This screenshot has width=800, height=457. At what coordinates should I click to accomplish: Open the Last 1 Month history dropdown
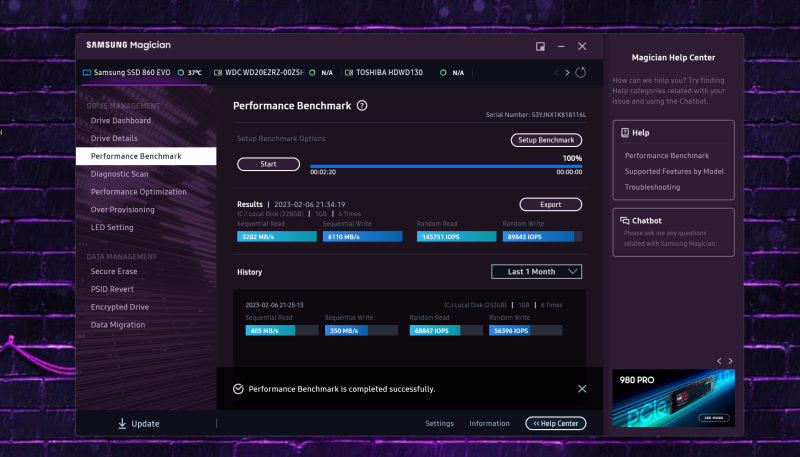click(536, 271)
